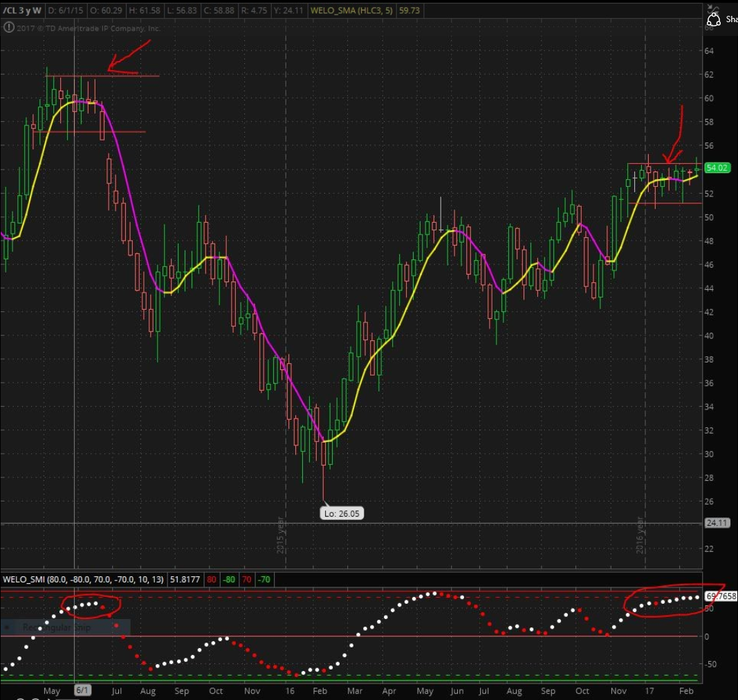Click the WELO_SMA (HLC3, 5) study label
Screen dimensions: 738x700
(351, 10)
